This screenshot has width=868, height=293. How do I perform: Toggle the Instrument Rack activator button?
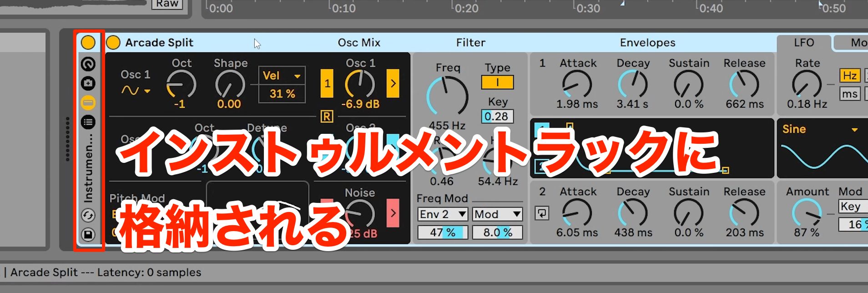pyautogui.click(x=88, y=42)
